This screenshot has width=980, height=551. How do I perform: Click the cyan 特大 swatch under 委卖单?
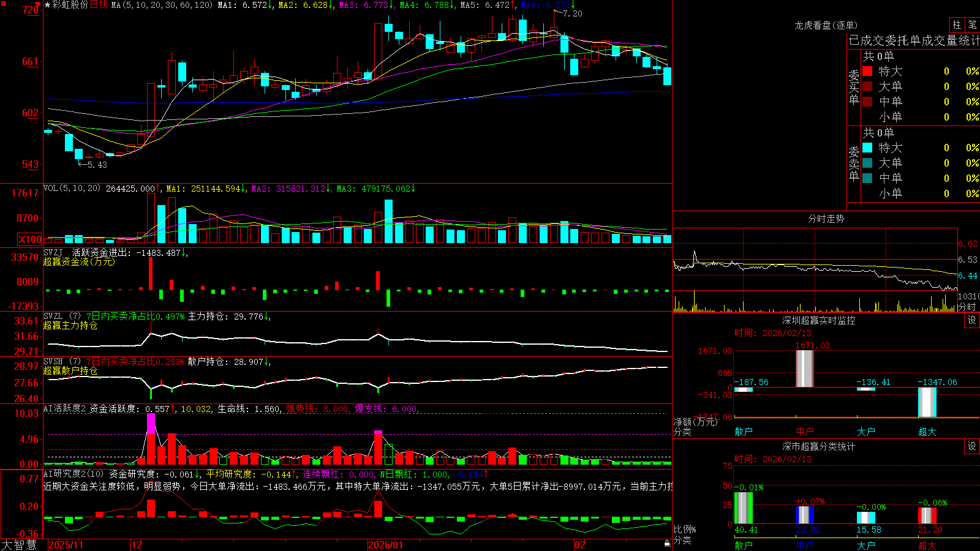click(867, 148)
